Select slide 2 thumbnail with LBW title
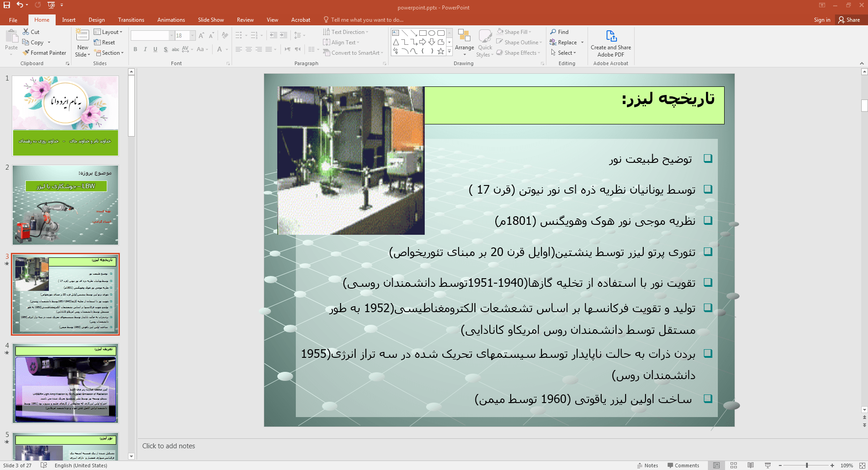This screenshot has height=470, width=868. (66, 205)
